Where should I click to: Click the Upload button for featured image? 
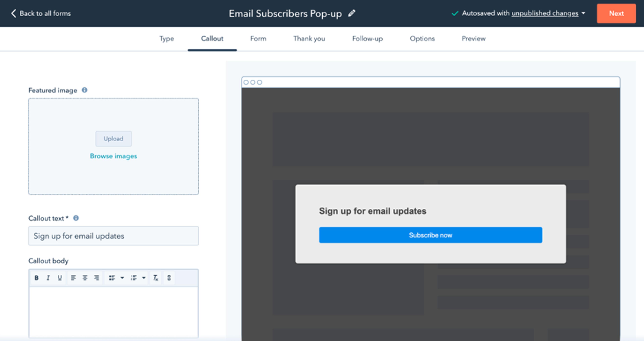(x=113, y=139)
